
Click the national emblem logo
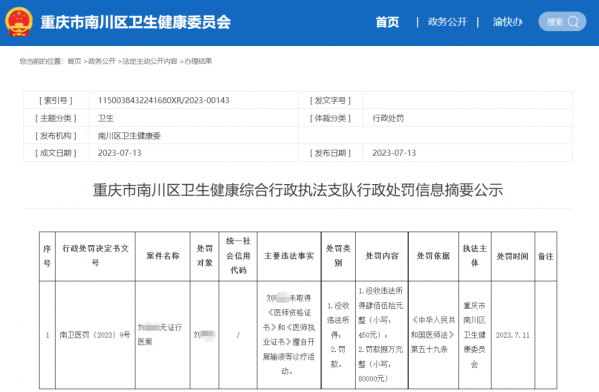point(18,22)
